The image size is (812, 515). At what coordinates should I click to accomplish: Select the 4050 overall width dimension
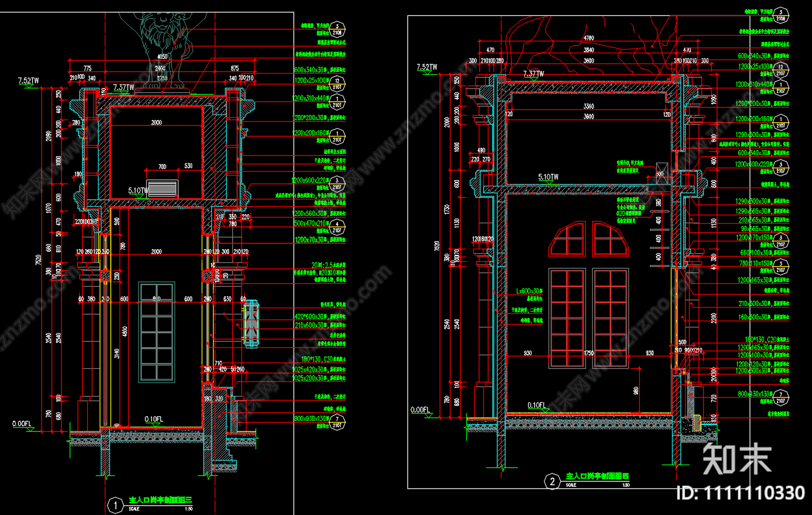click(162, 57)
